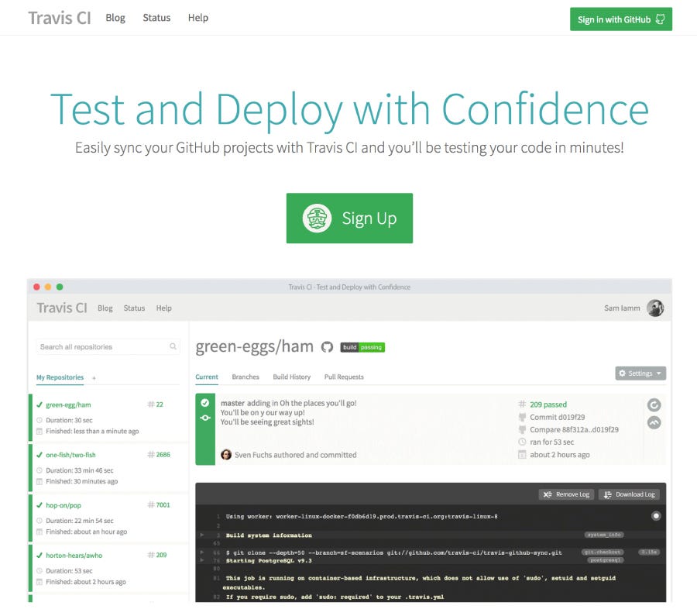Click the magnifier icon in the repository search
Viewport: 697px width, 616px height.
172,346
